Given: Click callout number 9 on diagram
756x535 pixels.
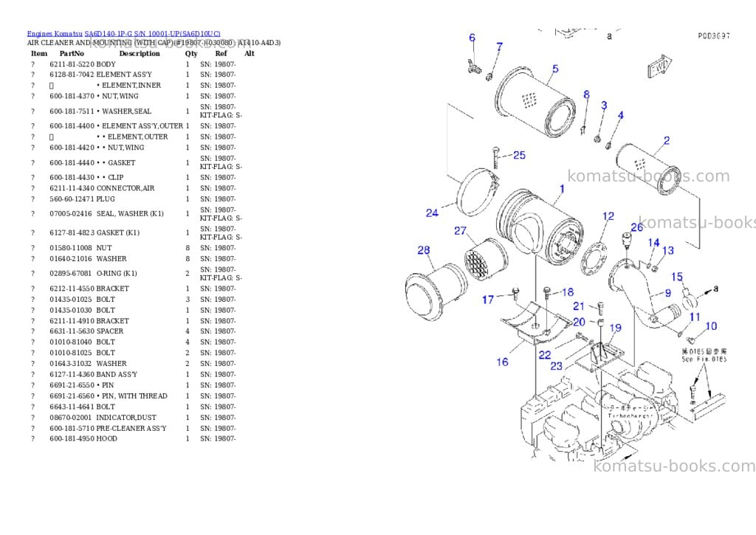Looking at the screenshot, I should coord(667,292).
